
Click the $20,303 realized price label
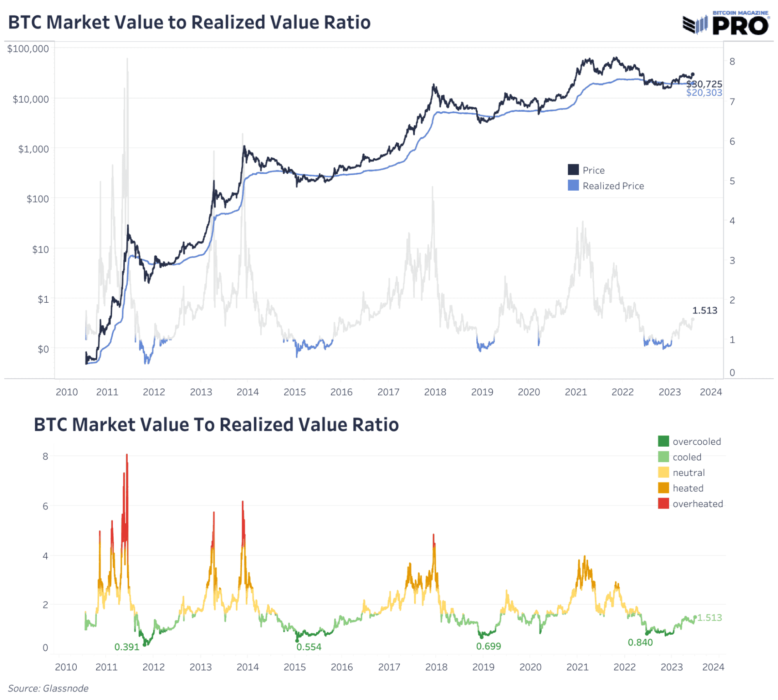[704, 93]
